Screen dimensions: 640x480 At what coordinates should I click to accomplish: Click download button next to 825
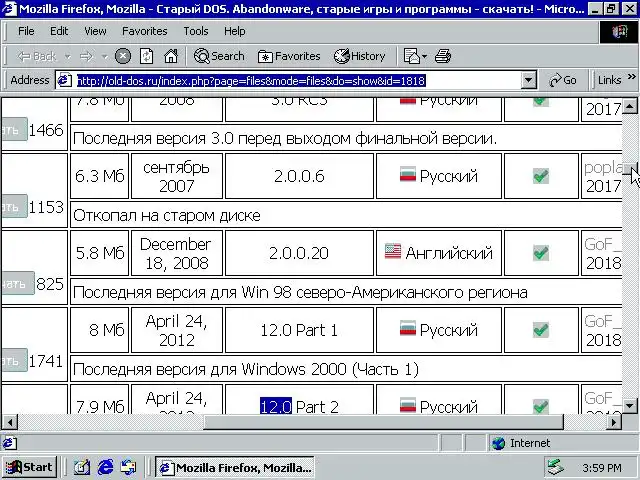[x=17, y=283]
